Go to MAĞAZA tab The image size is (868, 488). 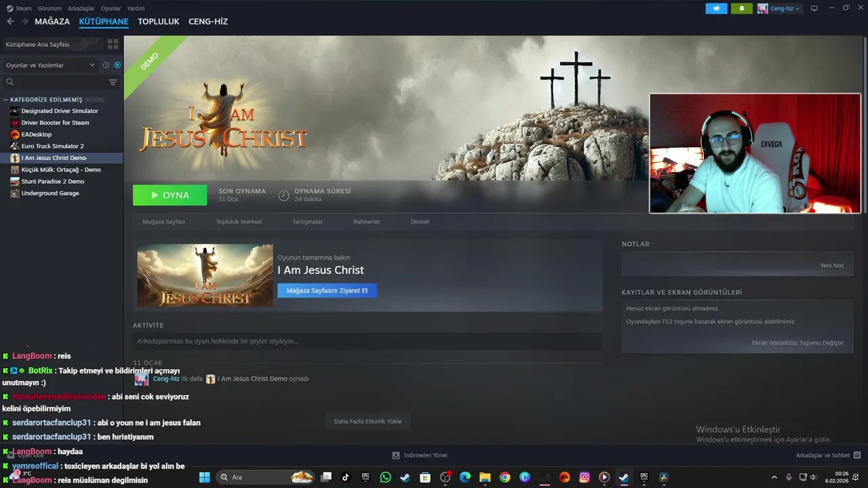click(x=52, y=22)
